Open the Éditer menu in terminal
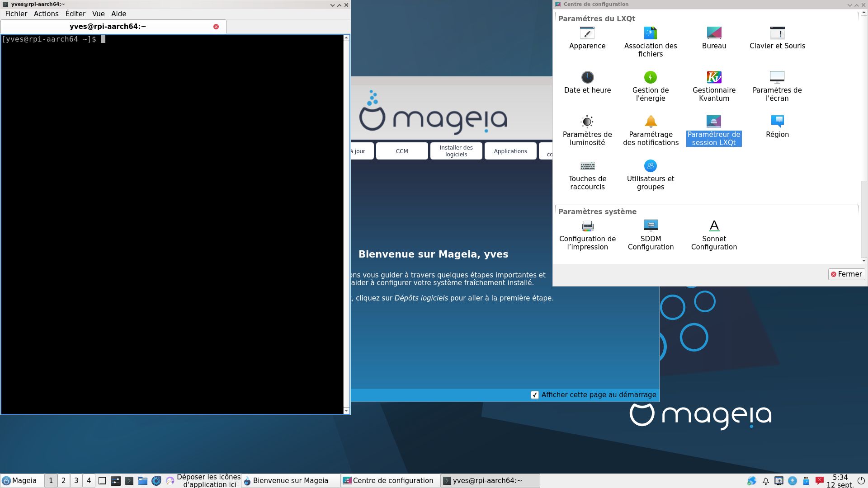The height and width of the screenshot is (488, 868). point(75,14)
